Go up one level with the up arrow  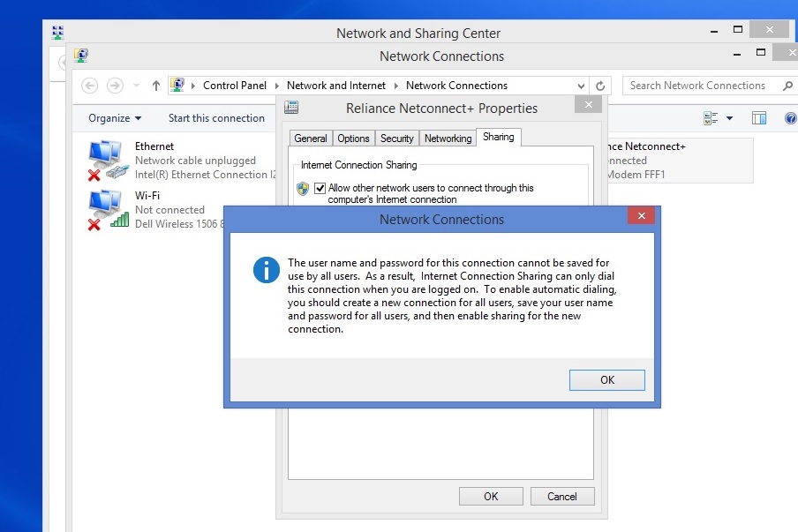155,86
